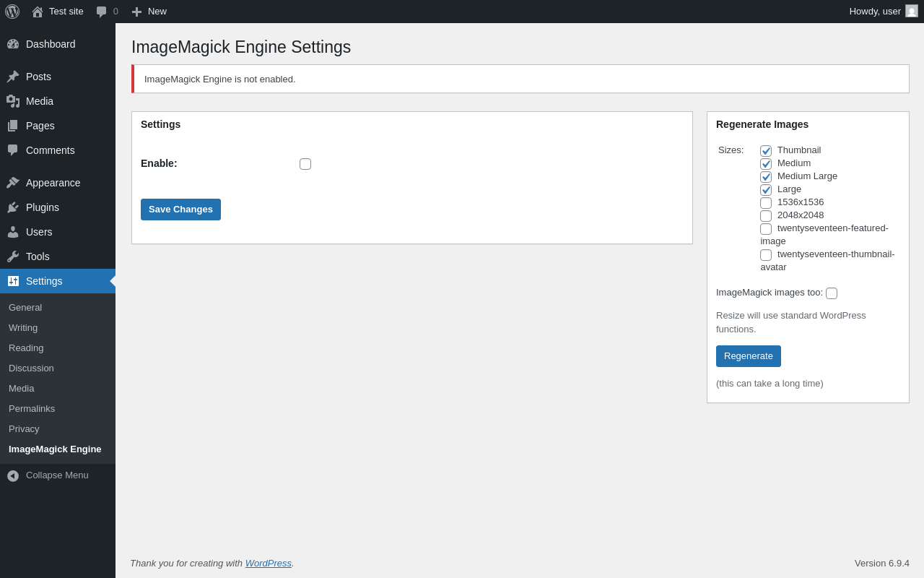Screen dimensions: 924x578
Task: Toggle ImageMagick images too checkbox
Action: point(832,293)
